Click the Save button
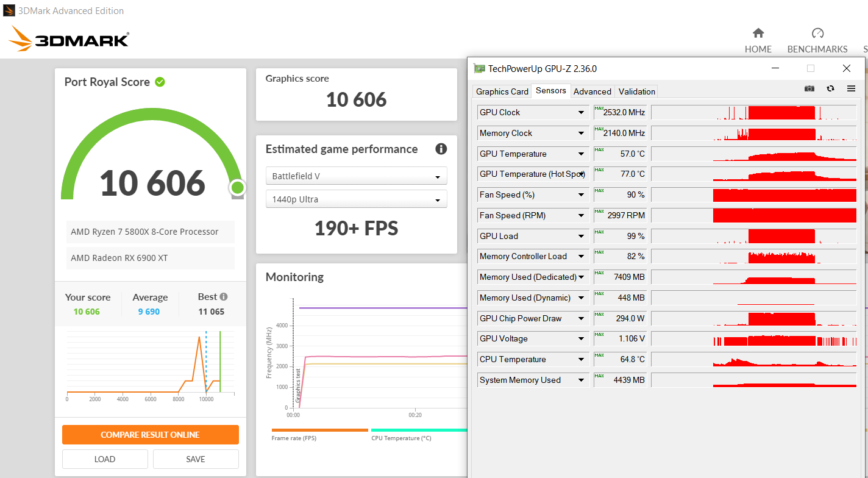The image size is (868, 478). click(x=195, y=459)
